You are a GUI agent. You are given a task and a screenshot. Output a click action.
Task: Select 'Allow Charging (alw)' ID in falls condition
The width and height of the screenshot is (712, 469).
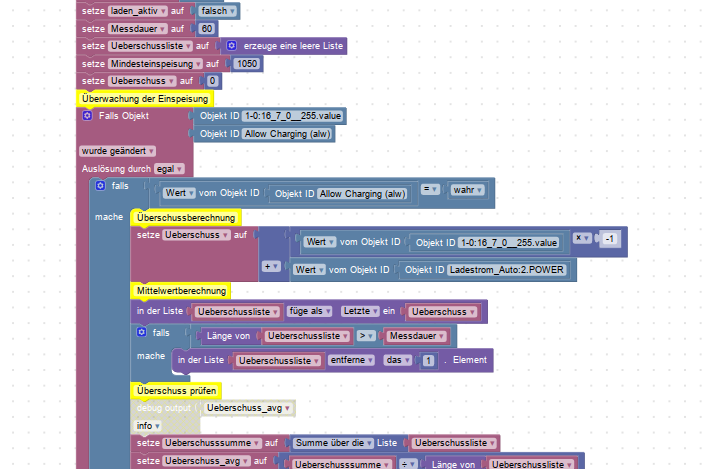coord(362,194)
